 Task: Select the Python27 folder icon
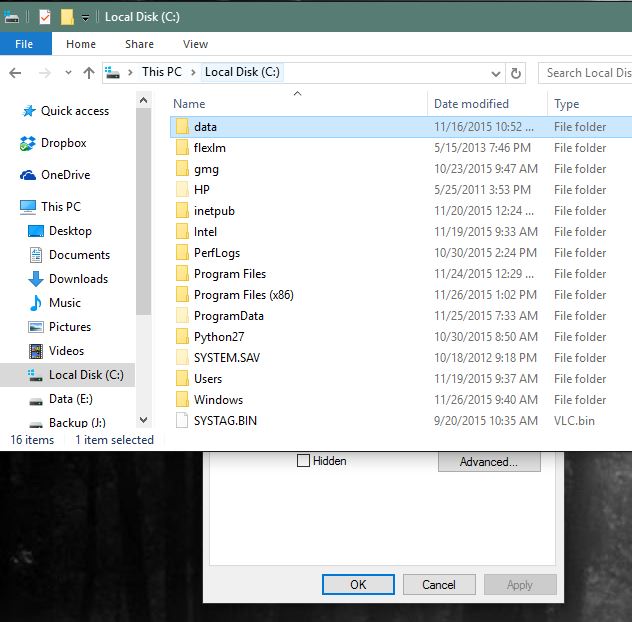coord(182,336)
